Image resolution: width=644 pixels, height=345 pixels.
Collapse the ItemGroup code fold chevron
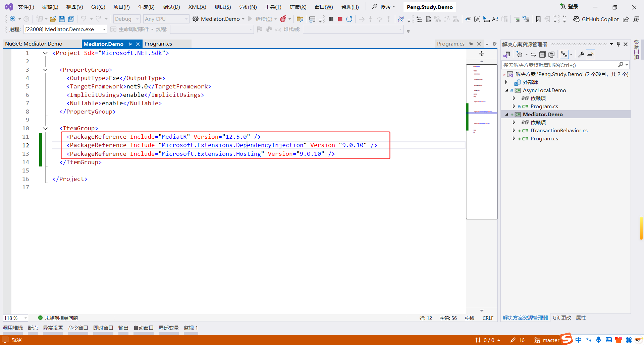click(45, 128)
